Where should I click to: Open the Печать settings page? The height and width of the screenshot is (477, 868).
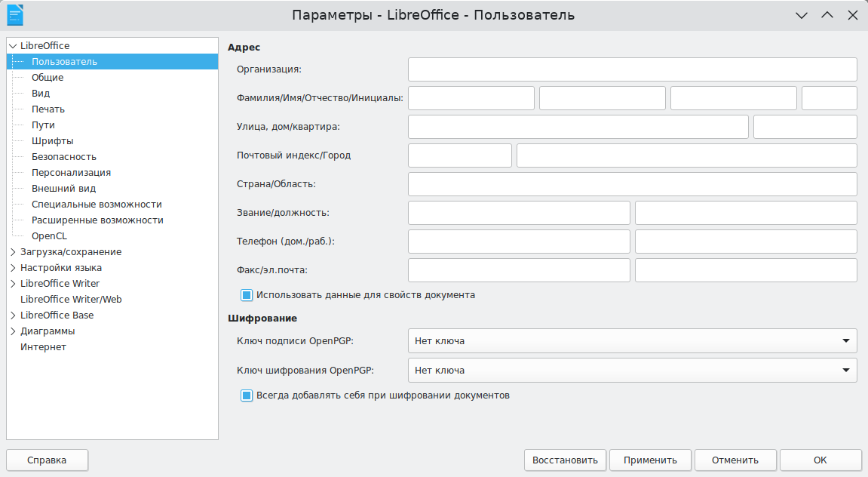pos(48,109)
